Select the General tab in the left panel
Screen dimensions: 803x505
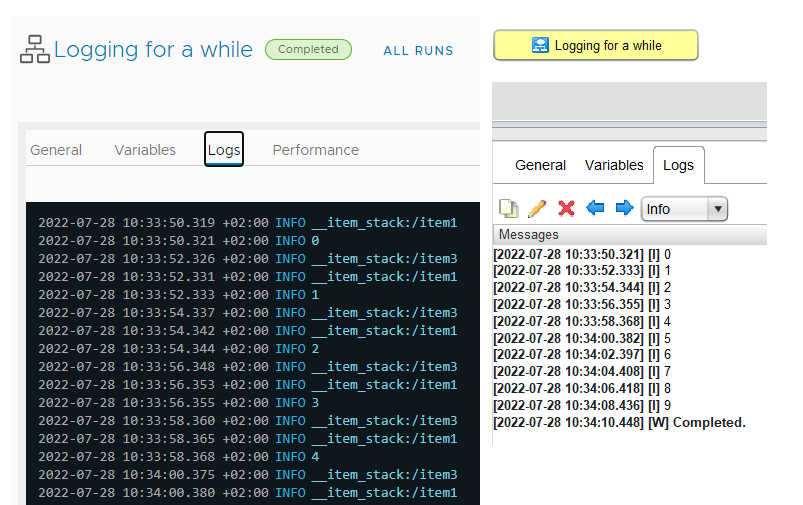click(x=56, y=150)
